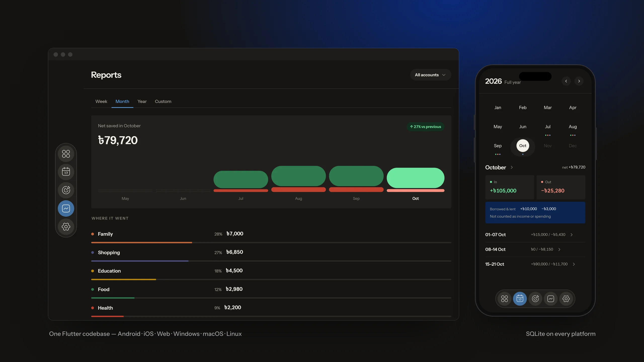Click the Sep bar in the chart
The width and height of the screenshot is (644, 362).
pyautogui.click(x=356, y=179)
